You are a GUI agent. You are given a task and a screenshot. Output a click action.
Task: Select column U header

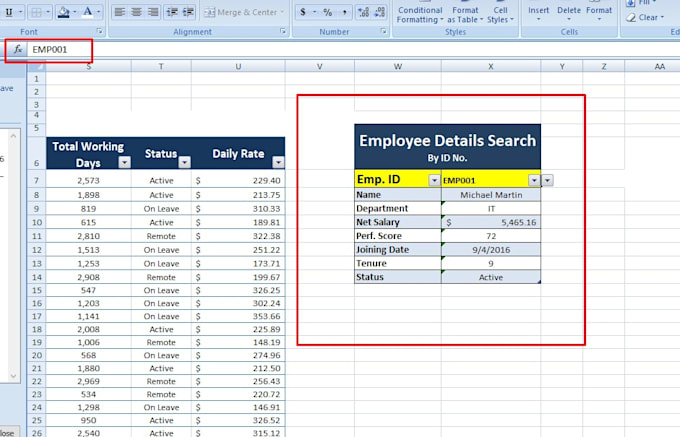pos(238,66)
